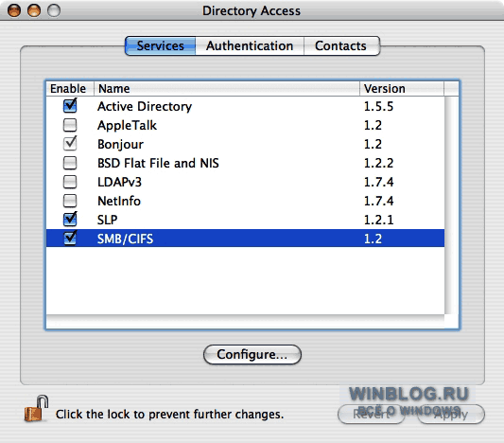Enable the AppleTalk service checkbox
Viewport: 504px width, 443px height.
(x=70, y=125)
